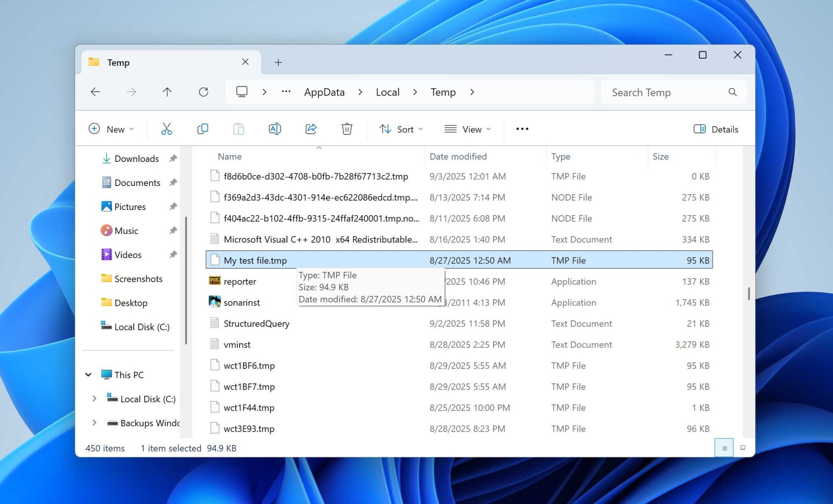Rename the selected file using the Rename icon

[275, 129]
